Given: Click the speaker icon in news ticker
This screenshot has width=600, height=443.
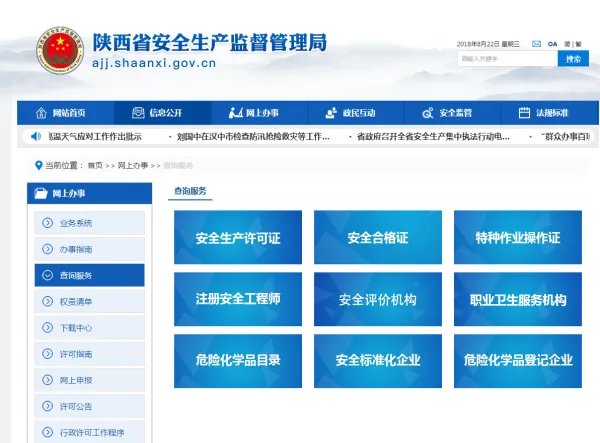Looking at the screenshot, I should point(36,136).
